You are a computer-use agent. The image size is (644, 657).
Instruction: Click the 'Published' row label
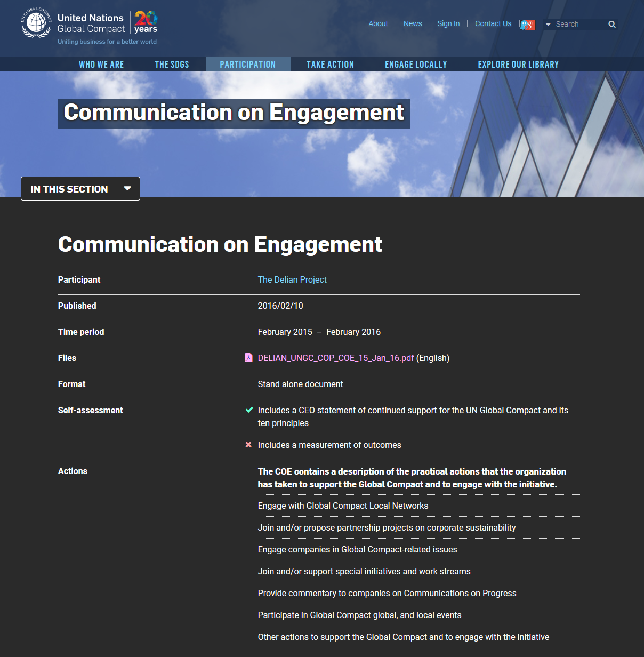click(77, 306)
